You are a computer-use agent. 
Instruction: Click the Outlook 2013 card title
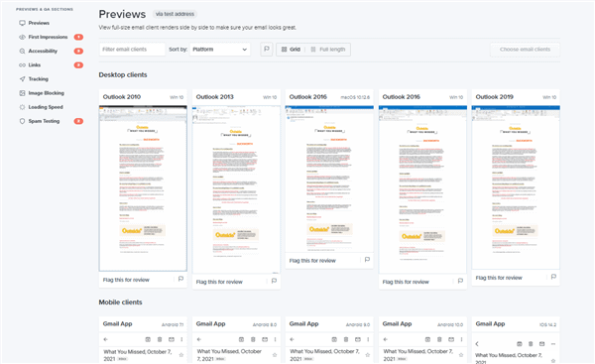point(215,97)
